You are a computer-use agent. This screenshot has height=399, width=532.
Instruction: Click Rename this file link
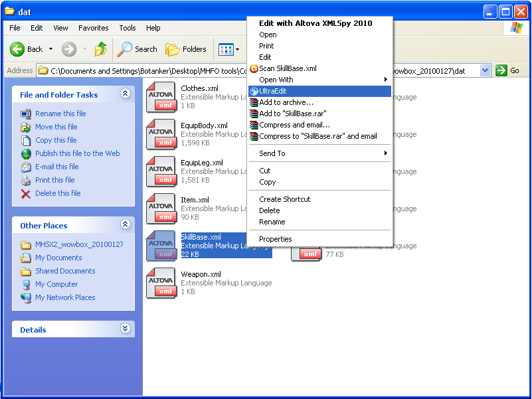point(60,114)
